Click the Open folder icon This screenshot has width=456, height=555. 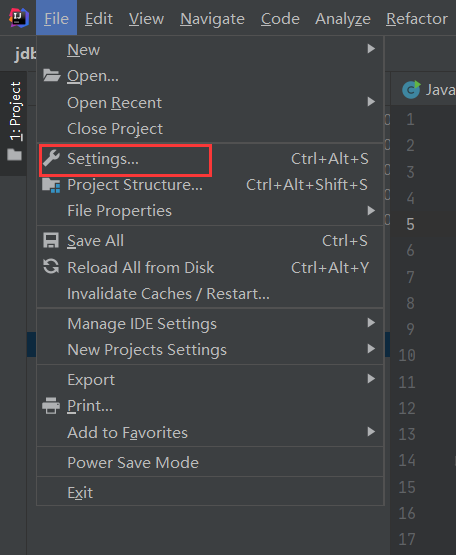[51, 75]
